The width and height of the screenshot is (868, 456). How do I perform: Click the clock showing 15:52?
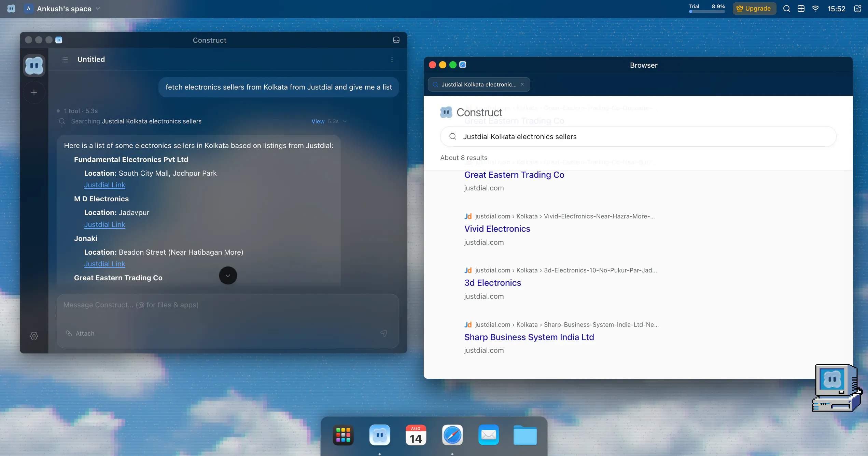coord(836,9)
